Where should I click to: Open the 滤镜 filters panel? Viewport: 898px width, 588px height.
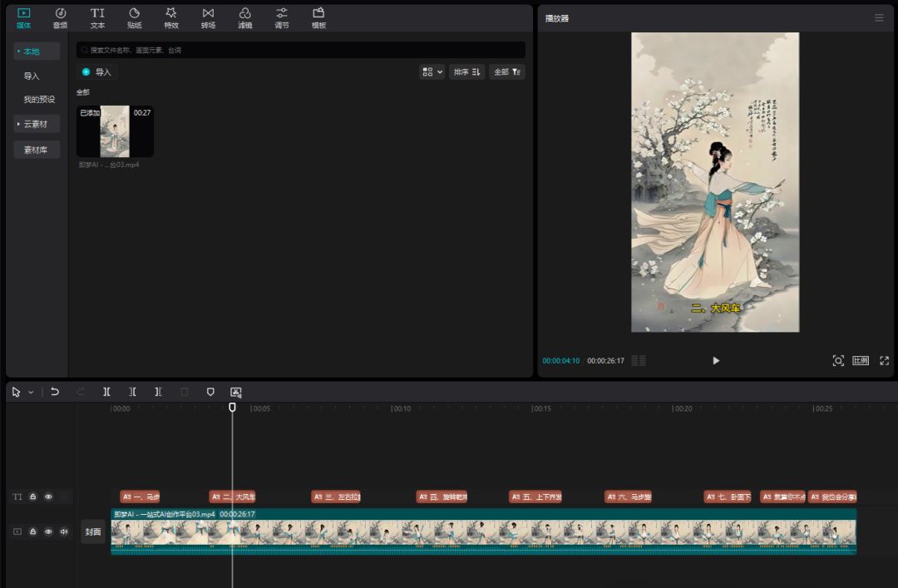click(244, 17)
